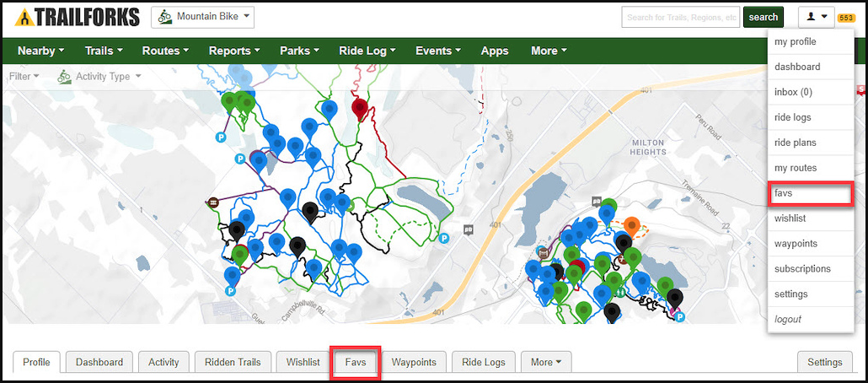Click the 553 points badge

tap(846, 18)
